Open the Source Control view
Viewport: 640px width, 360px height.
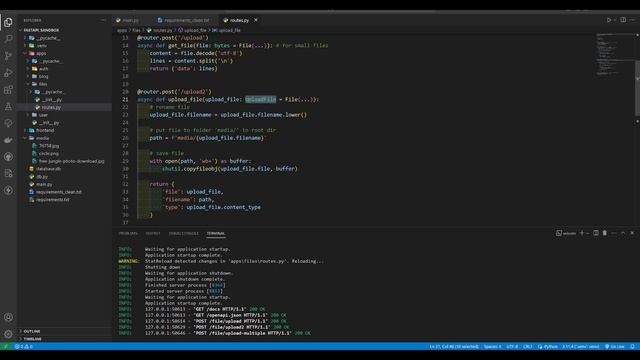pos(8,56)
